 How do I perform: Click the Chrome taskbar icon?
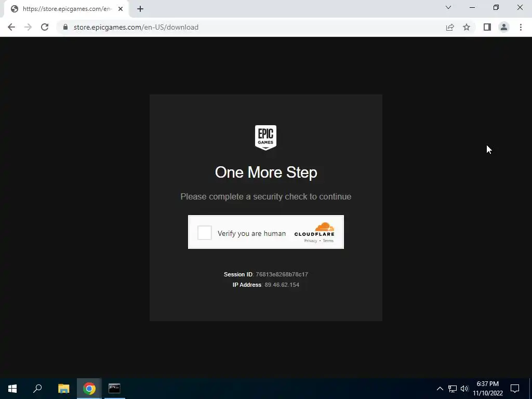(89, 389)
